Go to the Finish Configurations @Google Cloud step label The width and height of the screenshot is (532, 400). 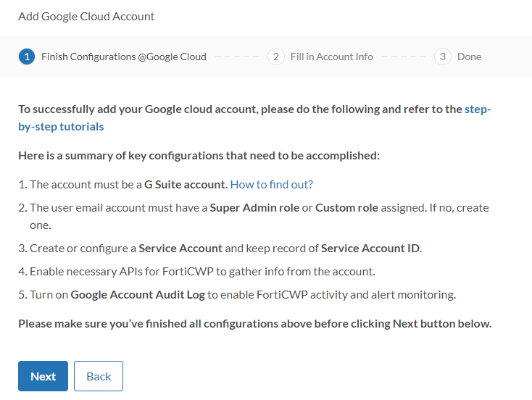point(123,57)
